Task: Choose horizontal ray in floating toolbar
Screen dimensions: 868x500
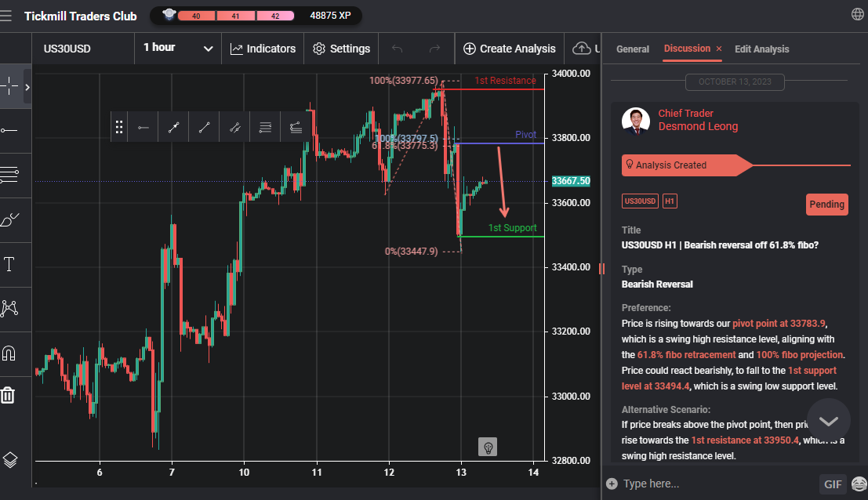Action: (143, 128)
